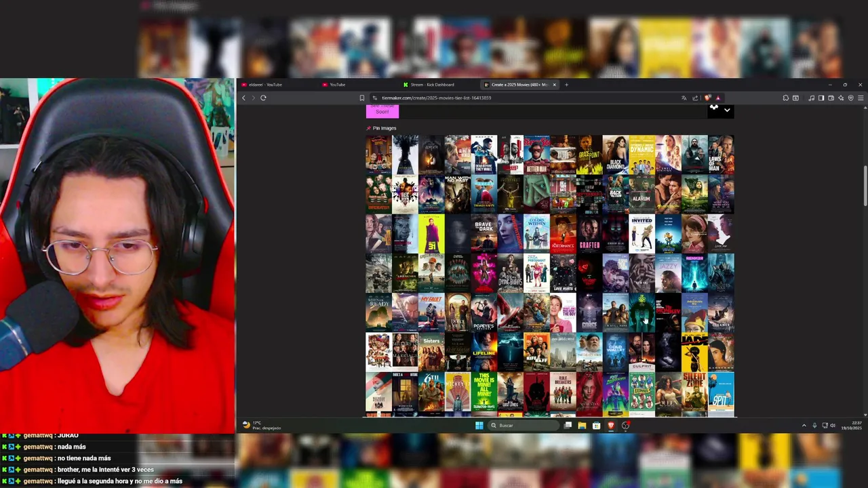This screenshot has width=868, height=488.
Task: Click the Brave browser taskbar icon
Action: click(611, 426)
